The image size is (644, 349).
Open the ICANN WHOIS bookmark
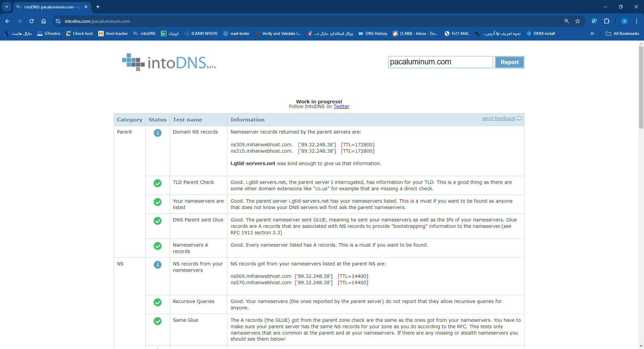click(201, 34)
